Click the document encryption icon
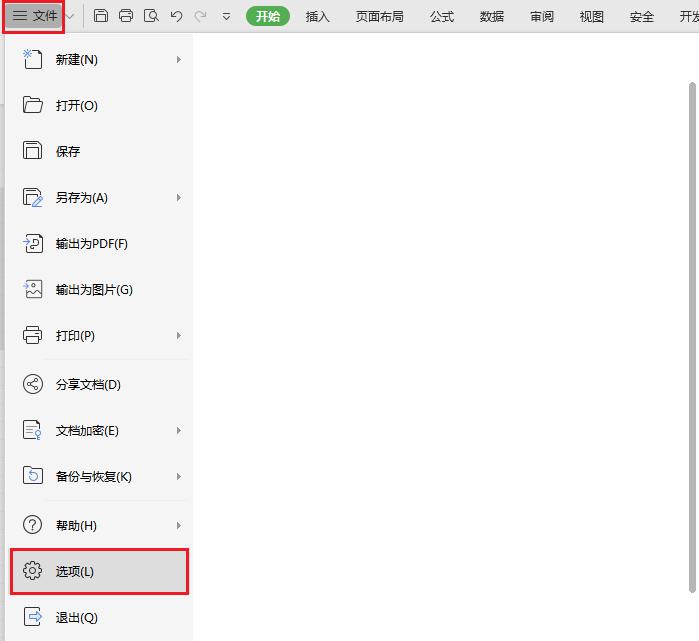 tap(33, 430)
